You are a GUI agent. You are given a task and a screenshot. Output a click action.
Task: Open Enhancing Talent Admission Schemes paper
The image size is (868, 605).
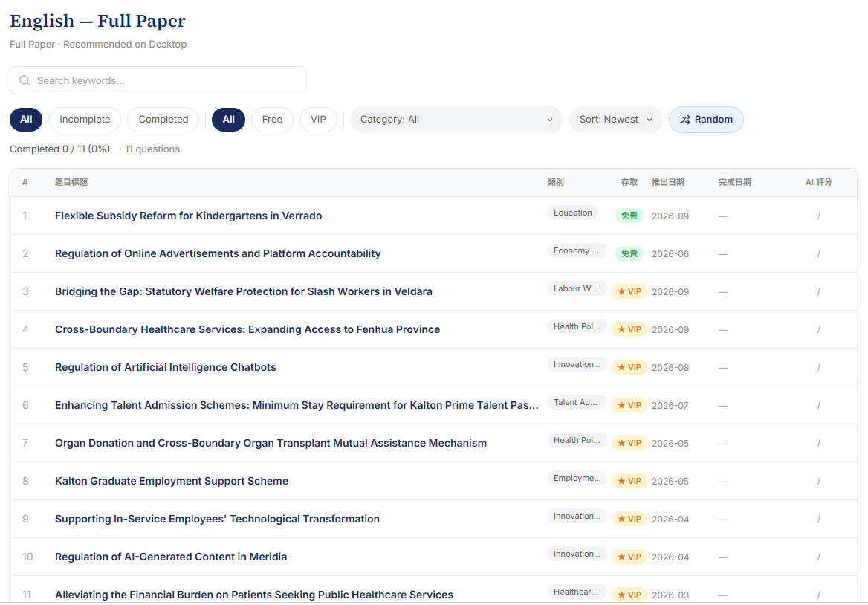tap(297, 405)
